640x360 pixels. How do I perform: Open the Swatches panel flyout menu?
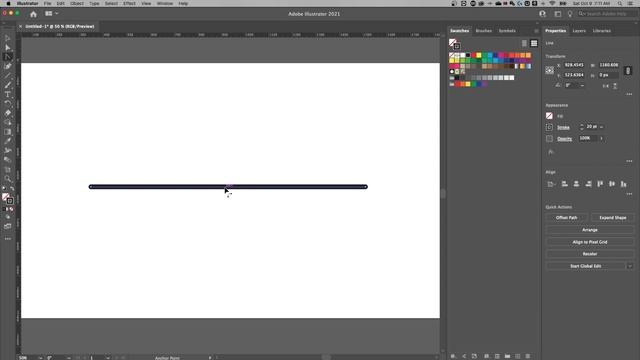tap(536, 31)
